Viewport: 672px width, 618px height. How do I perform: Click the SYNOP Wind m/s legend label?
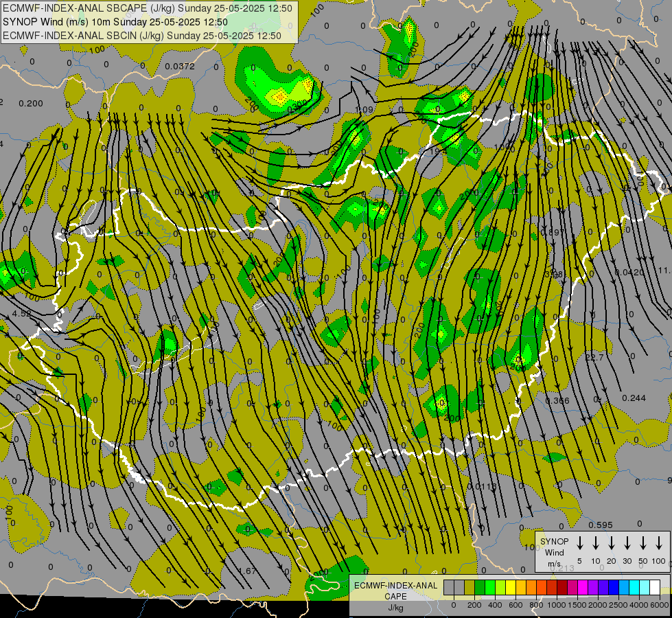tap(554, 552)
